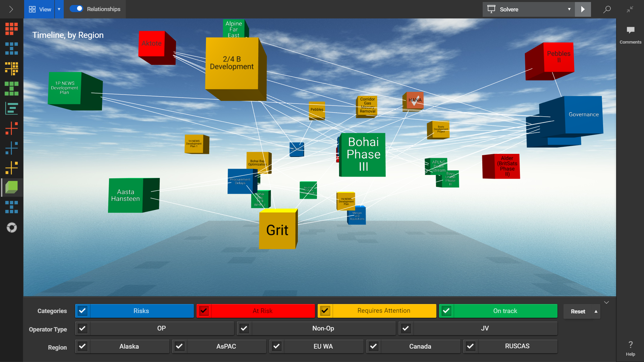Screen dimensions: 644x362
Task: Toggle the Relationships switch
Action: coord(76,9)
